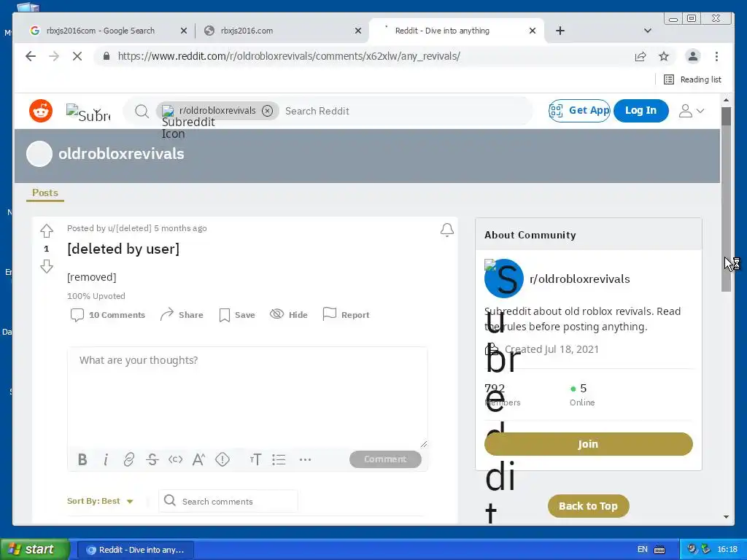
Task: Click the address bar URL
Action: point(289,56)
